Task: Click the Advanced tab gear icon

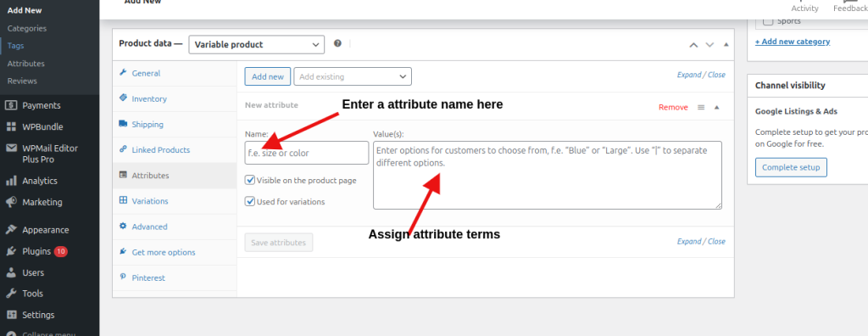Action: 123,227
